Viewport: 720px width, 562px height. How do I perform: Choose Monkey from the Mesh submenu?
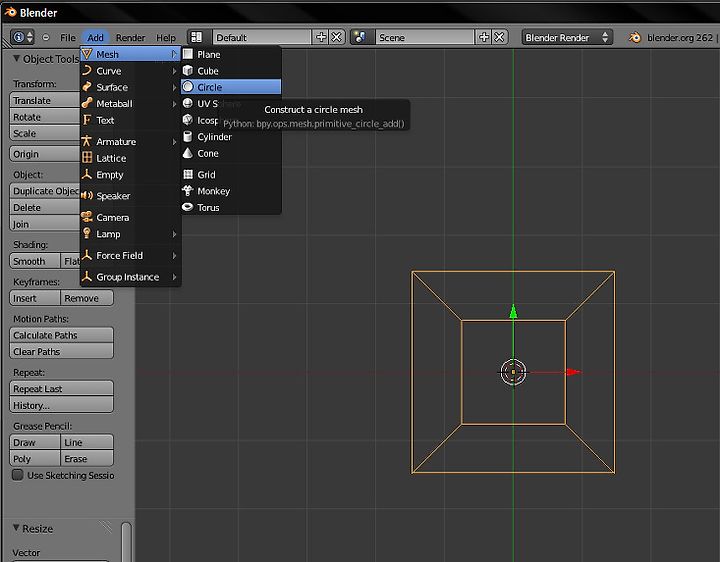[231, 191]
